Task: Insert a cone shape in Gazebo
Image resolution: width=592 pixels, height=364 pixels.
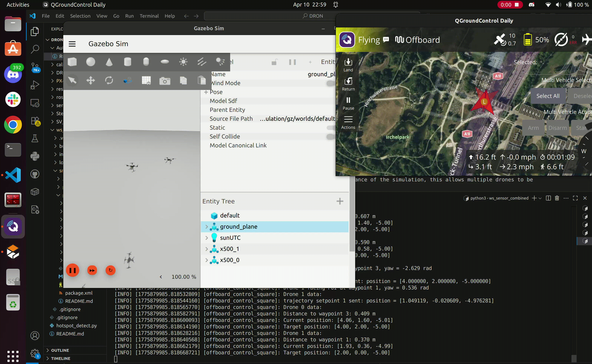Action: pyautogui.click(x=109, y=62)
